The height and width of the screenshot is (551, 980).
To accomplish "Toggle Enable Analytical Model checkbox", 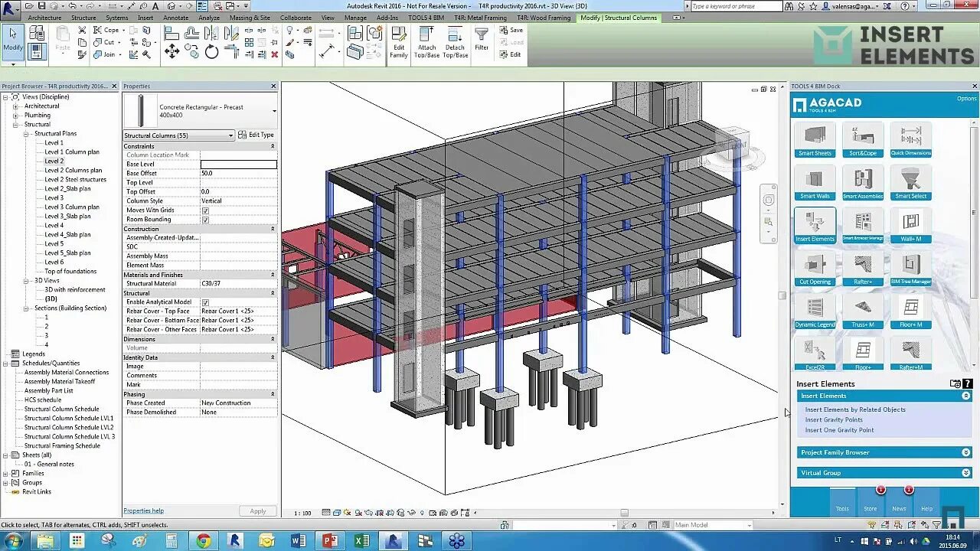I will pos(205,302).
